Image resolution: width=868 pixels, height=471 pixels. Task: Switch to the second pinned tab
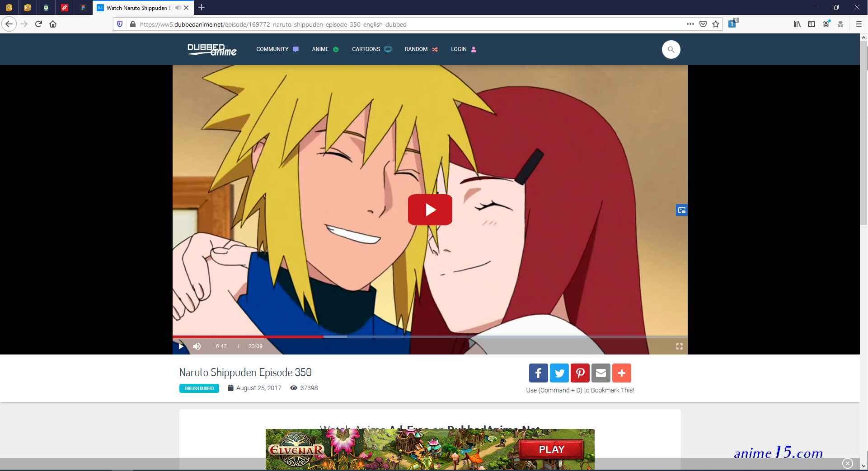pos(28,8)
